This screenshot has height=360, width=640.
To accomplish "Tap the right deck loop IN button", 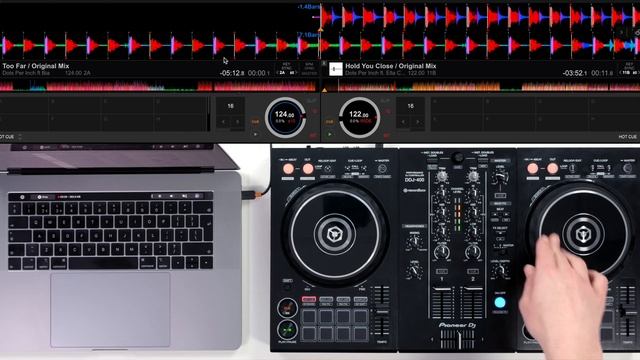I will coord(532,168).
